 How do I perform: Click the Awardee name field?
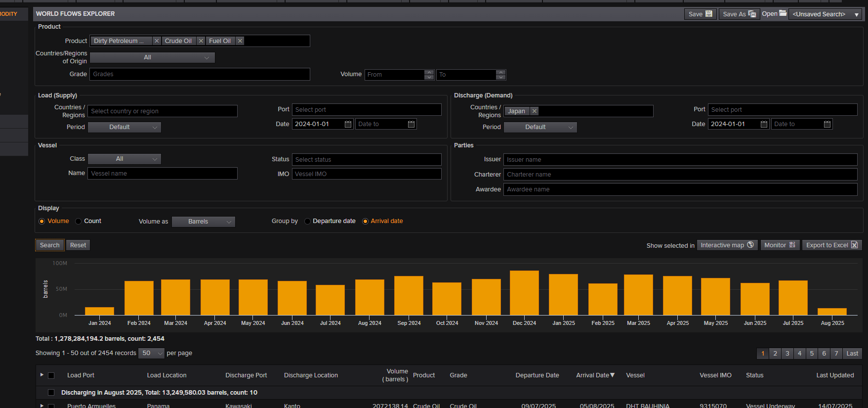click(x=680, y=189)
